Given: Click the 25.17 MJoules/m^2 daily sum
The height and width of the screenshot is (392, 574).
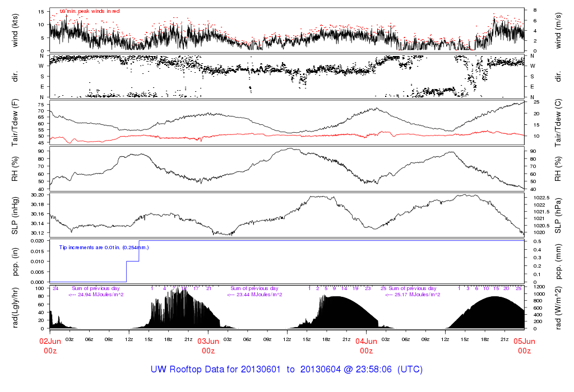Looking at the screenshot, I should pos(413,295).
